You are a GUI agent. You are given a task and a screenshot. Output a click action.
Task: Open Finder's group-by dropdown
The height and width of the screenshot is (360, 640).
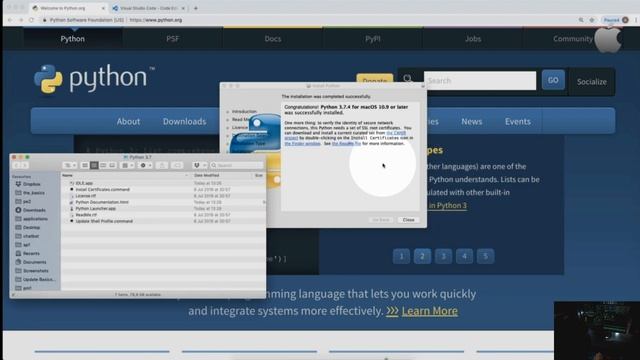point(128,165)
